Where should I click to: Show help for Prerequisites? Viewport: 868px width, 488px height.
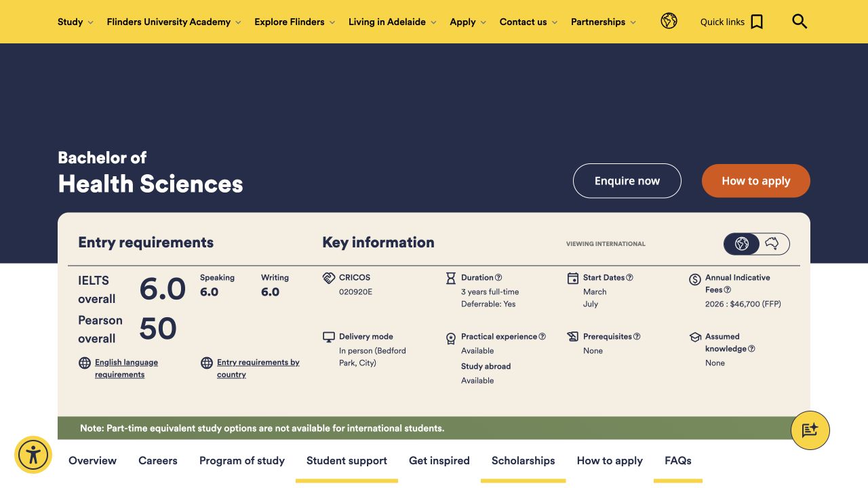coord(637,336)
